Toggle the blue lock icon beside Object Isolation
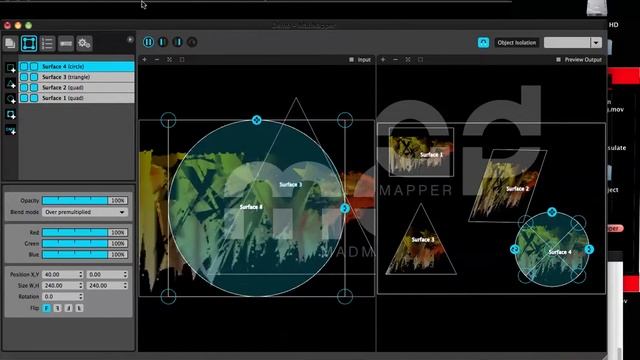This screenshot has width=640, height=360. [483, 42]
